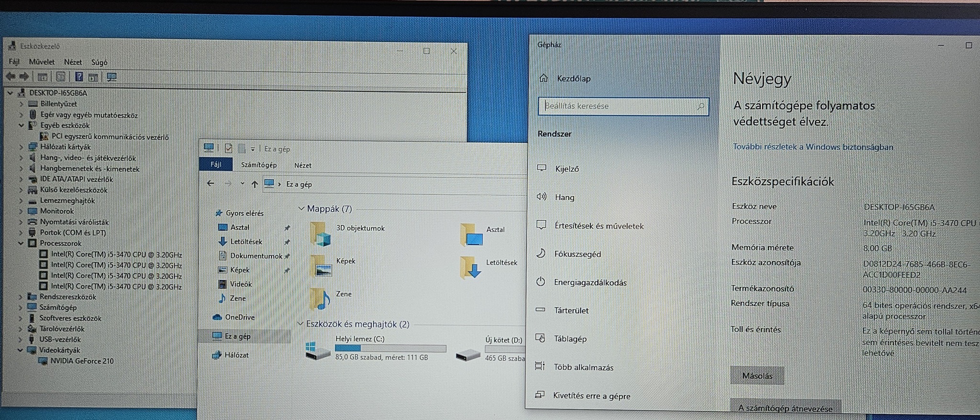Expand the Monitorok category
The width and height of the screenshot is (980, 420).
pyautogui.click(x=21, y=211)
